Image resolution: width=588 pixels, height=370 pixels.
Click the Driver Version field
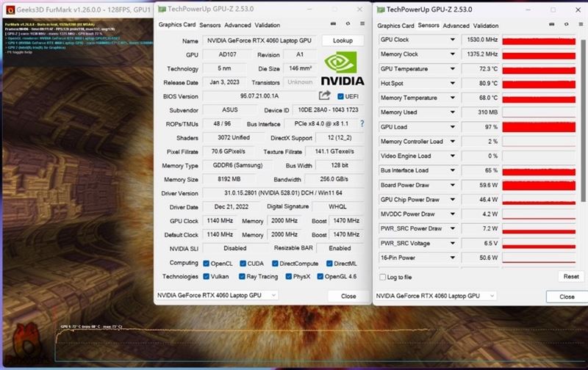[283, 193]
